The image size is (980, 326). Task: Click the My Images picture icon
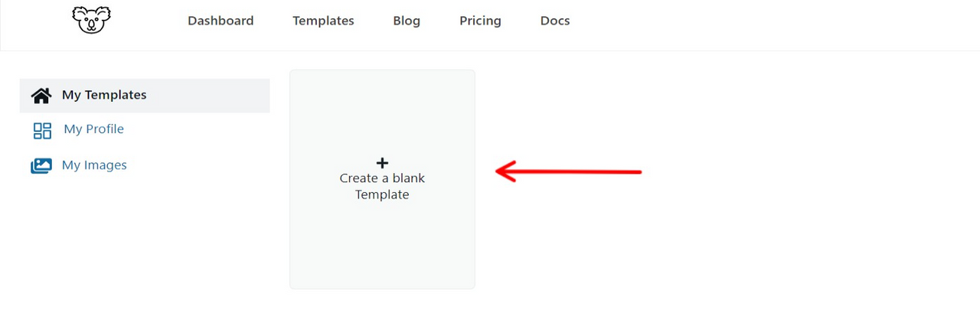41,165
